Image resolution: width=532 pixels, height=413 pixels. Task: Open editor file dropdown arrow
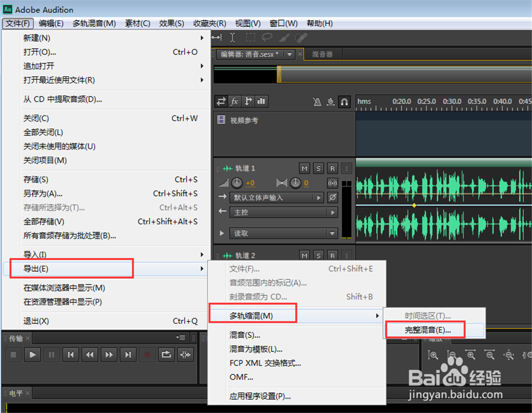click(289, 54)
